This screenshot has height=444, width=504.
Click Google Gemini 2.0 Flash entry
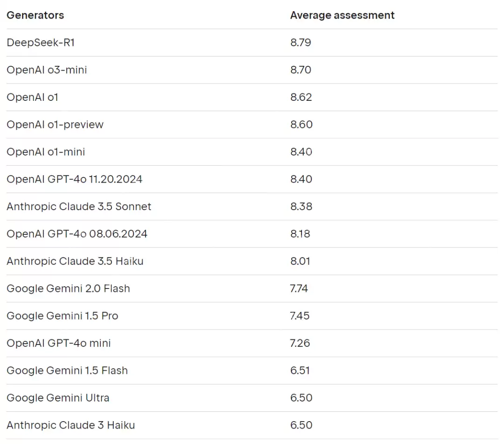68,289
